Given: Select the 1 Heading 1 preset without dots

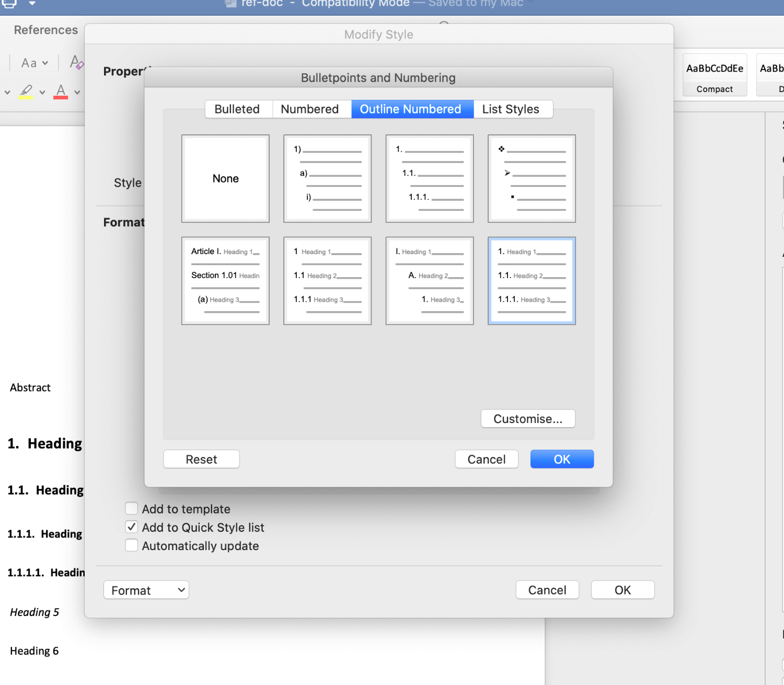Looking at the screenshot, I should click(x=327, y=281).
